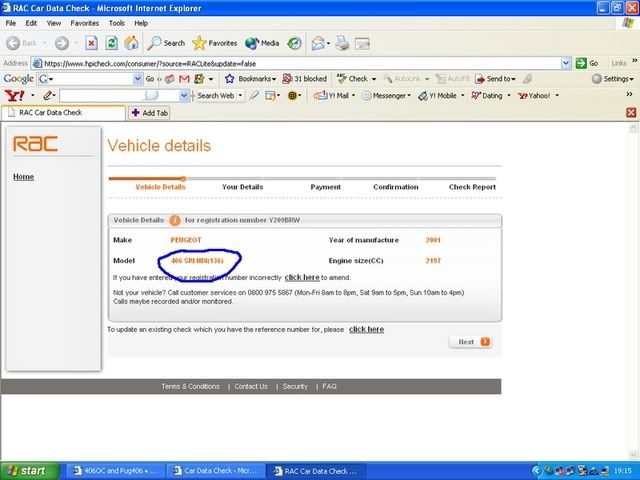Image resolution: width=640 pixels, height=480 pixels.
Task: Close the current tab with red X
Action: click(631, 112)
